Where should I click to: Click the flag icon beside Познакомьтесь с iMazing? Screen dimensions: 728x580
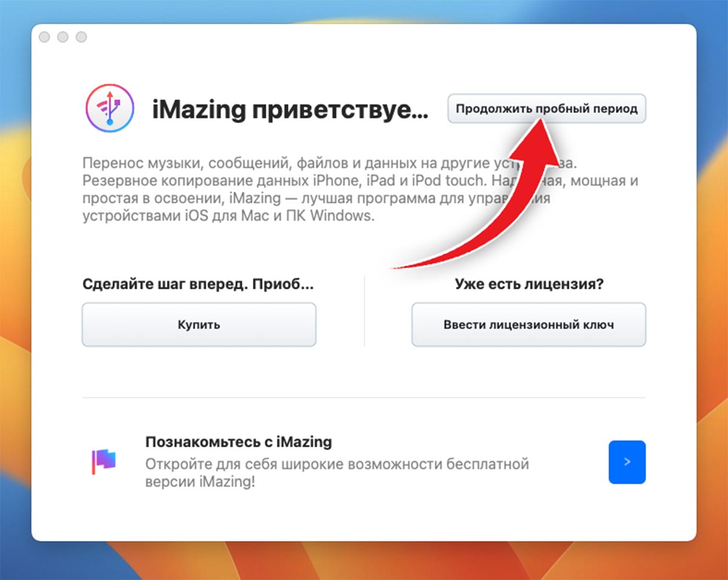click(x=104, y=462)
